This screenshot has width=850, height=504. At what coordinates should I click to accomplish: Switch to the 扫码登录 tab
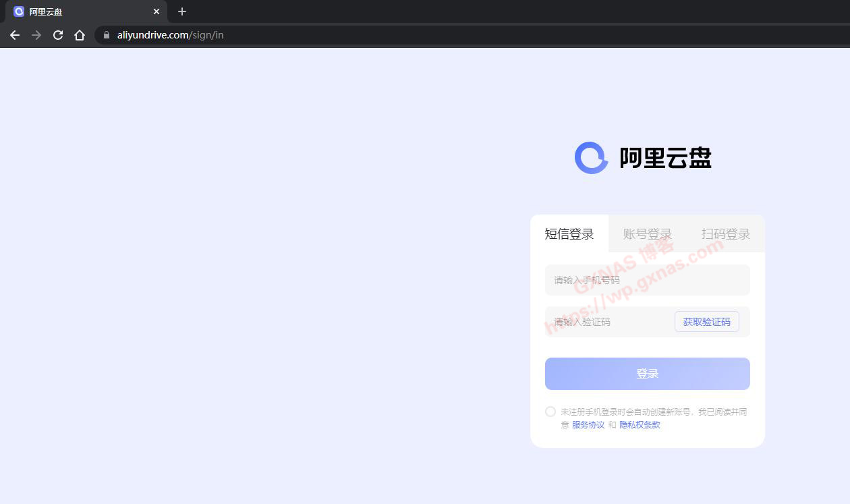(726, 234)
